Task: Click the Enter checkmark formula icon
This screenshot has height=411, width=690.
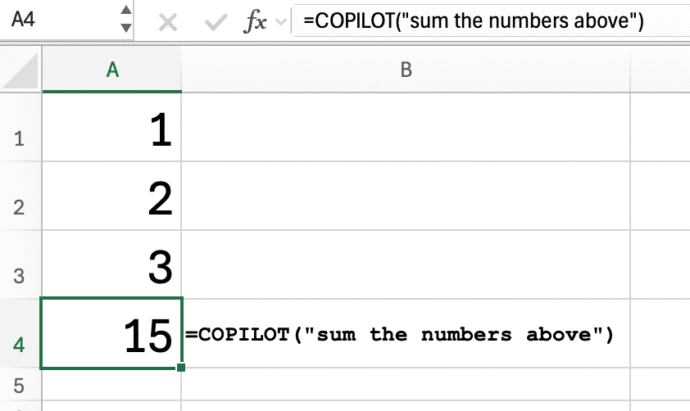Action: pyautogui.click(x=218, y=21)
